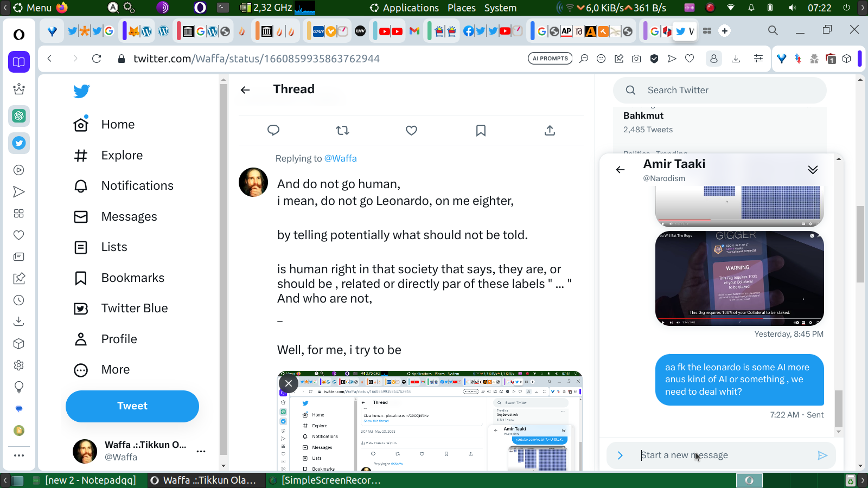Send the direct message with arrow icon
This screenshot has width=868, height=488.
coord(822,455)
